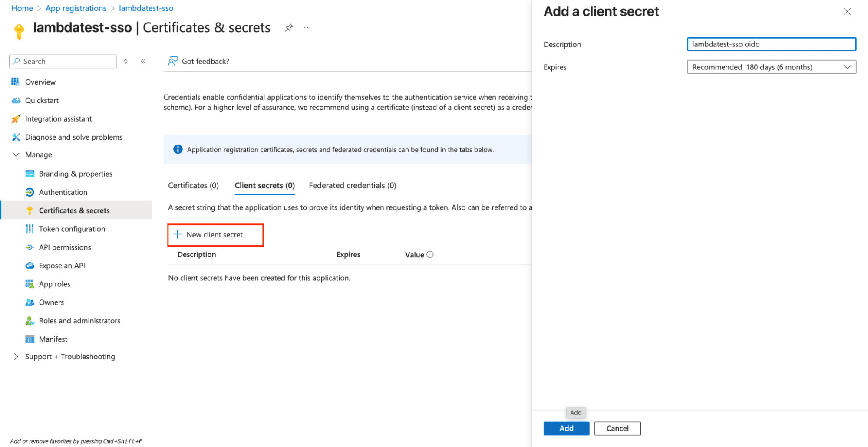
Task: Select the Expose an API icon
Action: (x=29, y=265)
